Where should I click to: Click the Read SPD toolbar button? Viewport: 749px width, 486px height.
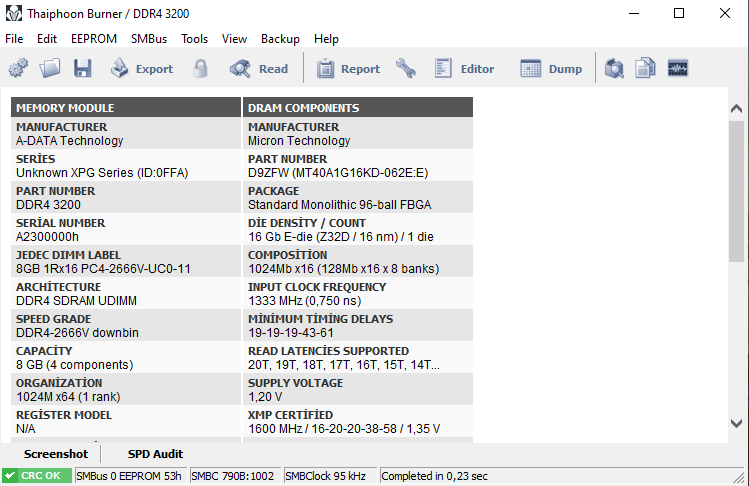[x=259, y=69]
